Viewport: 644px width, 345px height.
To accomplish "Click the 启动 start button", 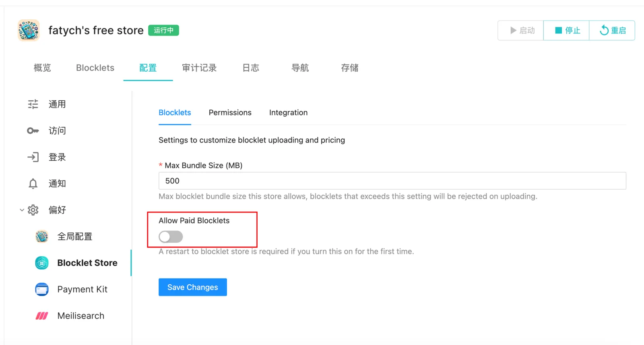I will (x=521, y=31).
